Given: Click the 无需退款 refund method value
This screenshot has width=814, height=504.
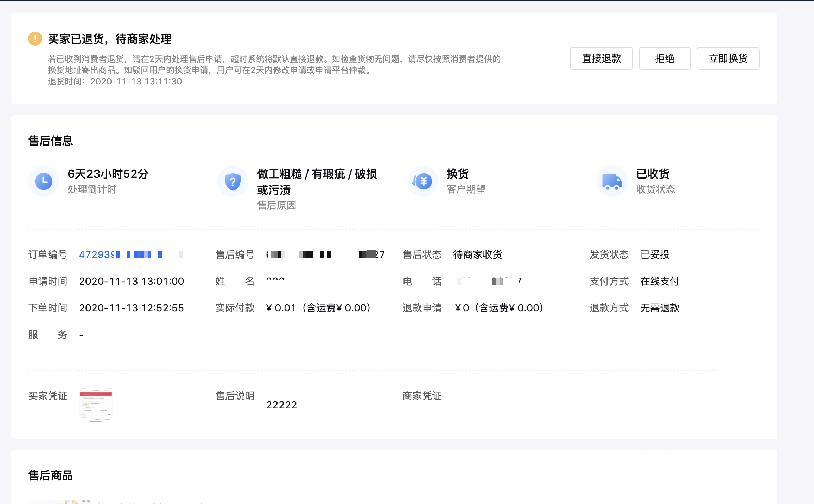Looking at the screenshot, I should click(x=660, y=308).
